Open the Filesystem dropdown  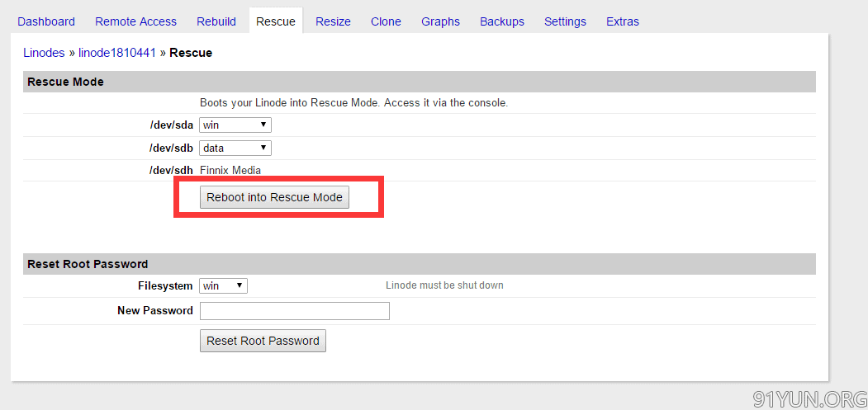(223, 286)
